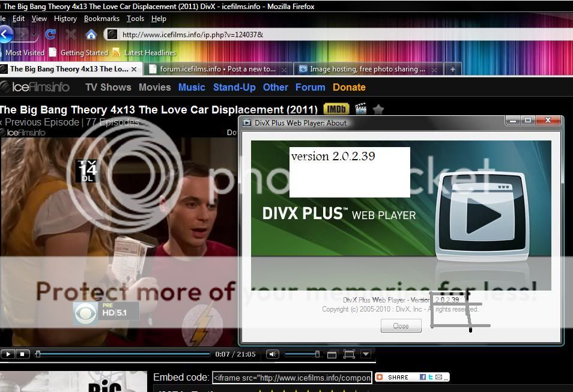Click the DivX About dialog title icon
Screen dimensions: 573x392
247,122
